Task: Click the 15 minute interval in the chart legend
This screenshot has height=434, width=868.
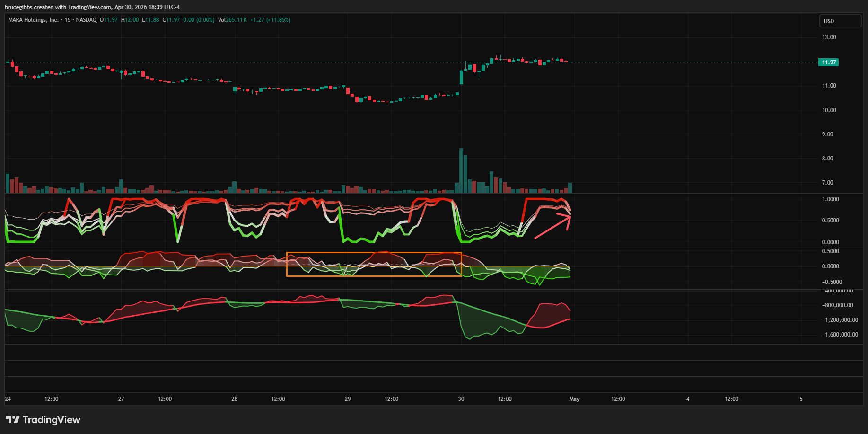Action: click(x=68, y=20)
